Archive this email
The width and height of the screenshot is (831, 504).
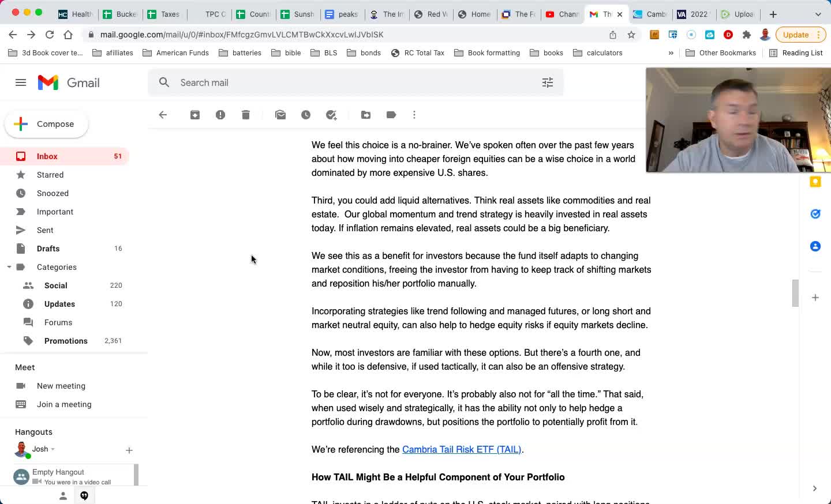pos(195,115)
